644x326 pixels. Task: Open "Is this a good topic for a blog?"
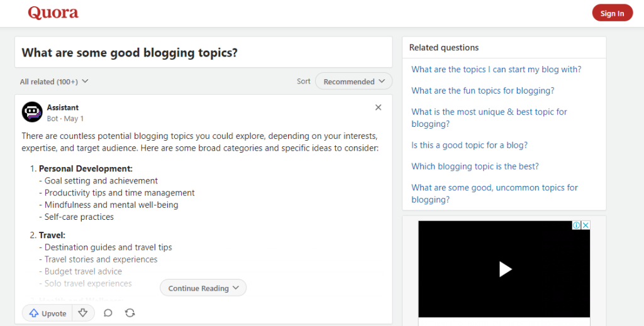click(x=469, y=145)
